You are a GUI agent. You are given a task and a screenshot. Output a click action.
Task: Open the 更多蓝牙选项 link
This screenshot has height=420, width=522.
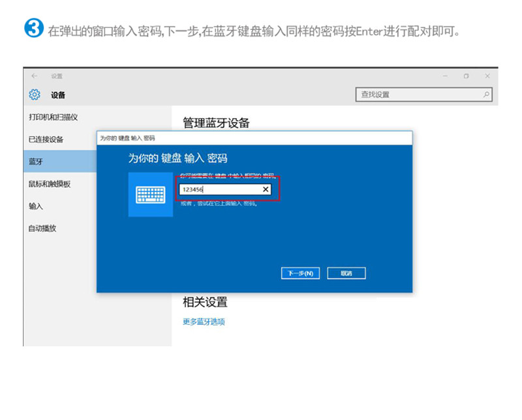[204, 322]
